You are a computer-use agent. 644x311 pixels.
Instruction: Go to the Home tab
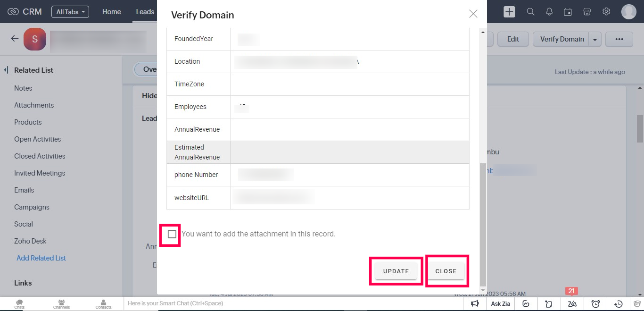pos(111,12)
